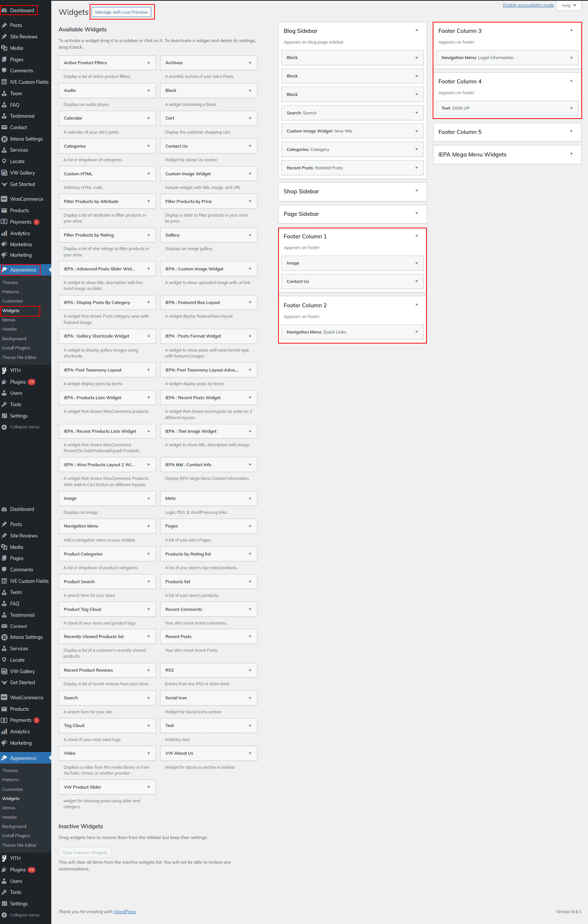Click the Manage with Live Preview button
The height and width of the screenshot is (924, 588).
pos(121,12)
